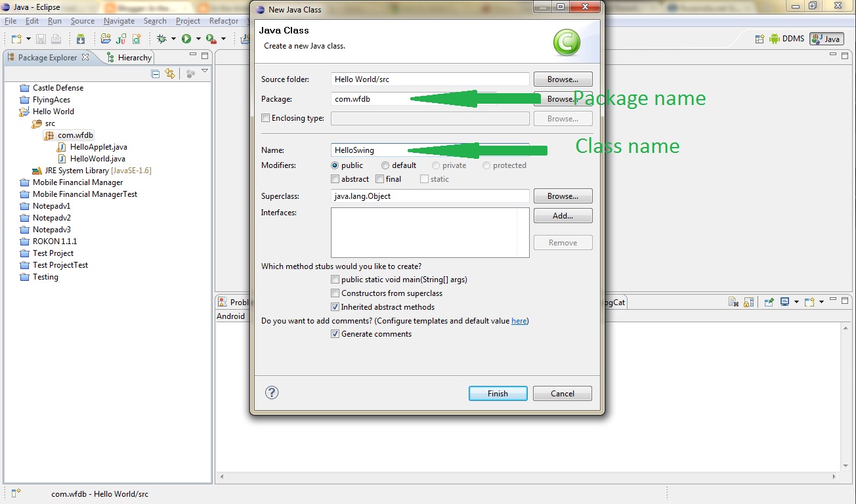
Task: Click the green Run icon
Action: pos(186,39)
